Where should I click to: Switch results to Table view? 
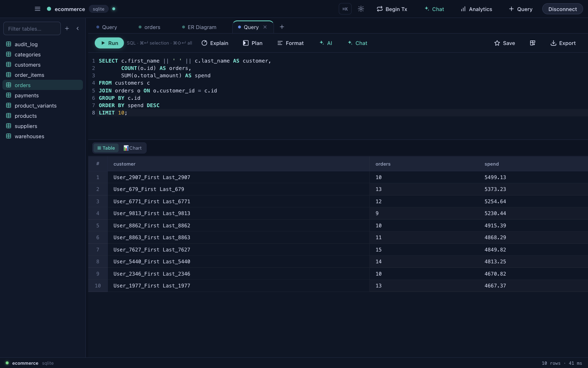click(106, 148)
